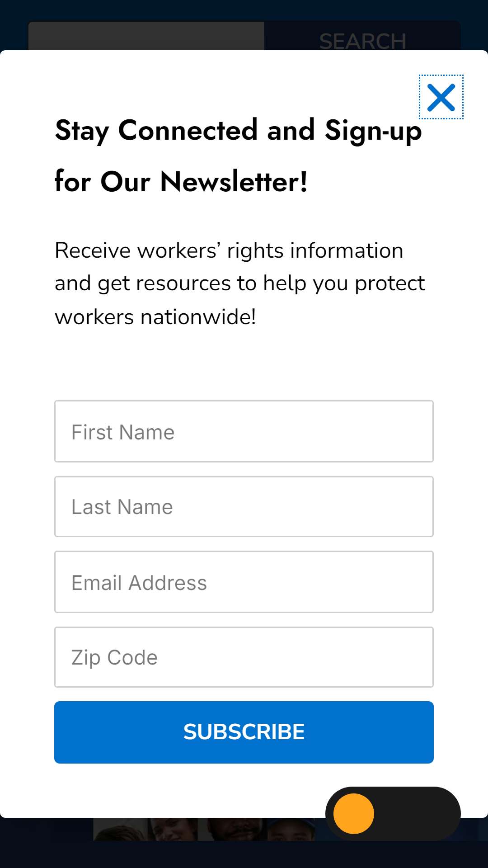Click the "workers nationwide!" text line
The height and width of the screenshot is (868, 488).
155,317
